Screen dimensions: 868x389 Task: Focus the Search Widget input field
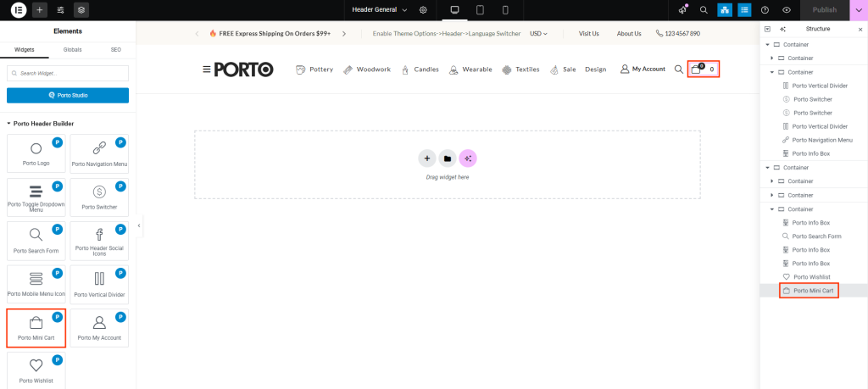click(68, 74)
